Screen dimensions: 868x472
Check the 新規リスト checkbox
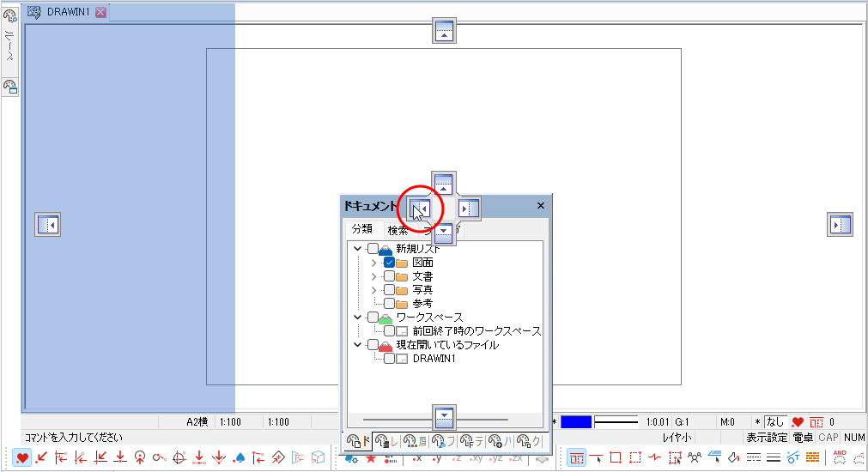point(373,249)
